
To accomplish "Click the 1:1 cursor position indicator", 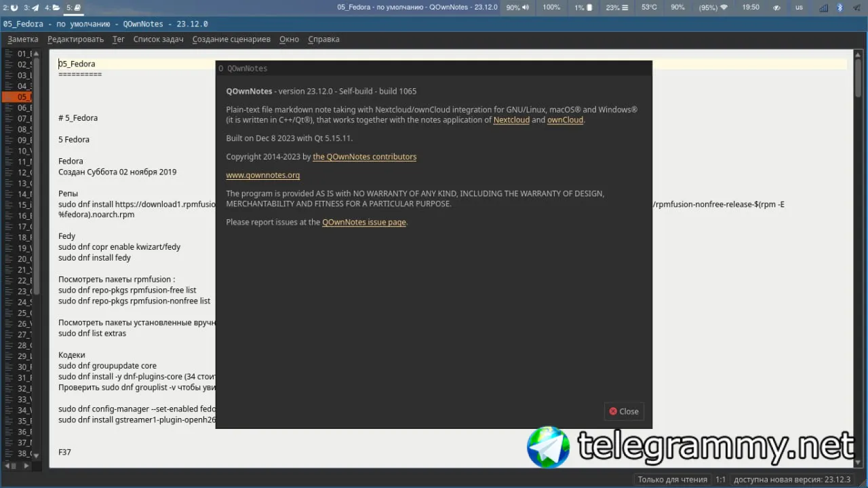I will click(720, 480).
